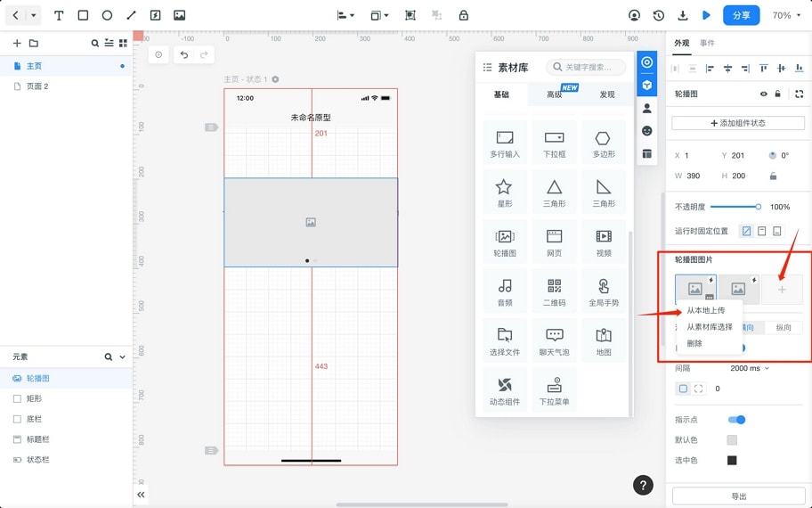Open the user account icon
The image size is (812, 508).
point(634,15)
